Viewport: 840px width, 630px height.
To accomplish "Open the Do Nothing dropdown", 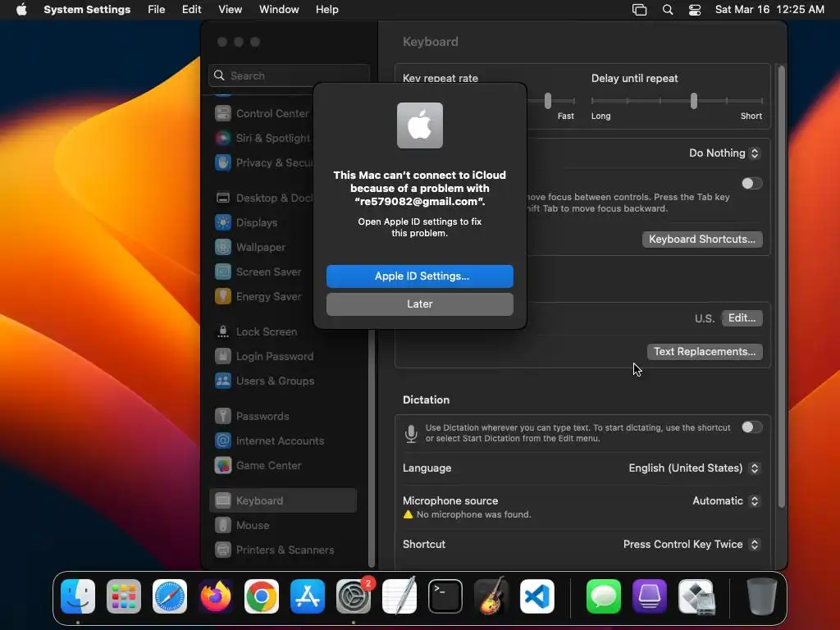I will point(724,153).
